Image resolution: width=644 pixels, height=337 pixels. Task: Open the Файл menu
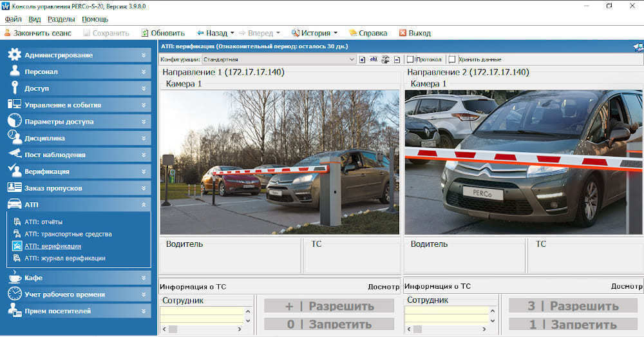click(13, 19)
